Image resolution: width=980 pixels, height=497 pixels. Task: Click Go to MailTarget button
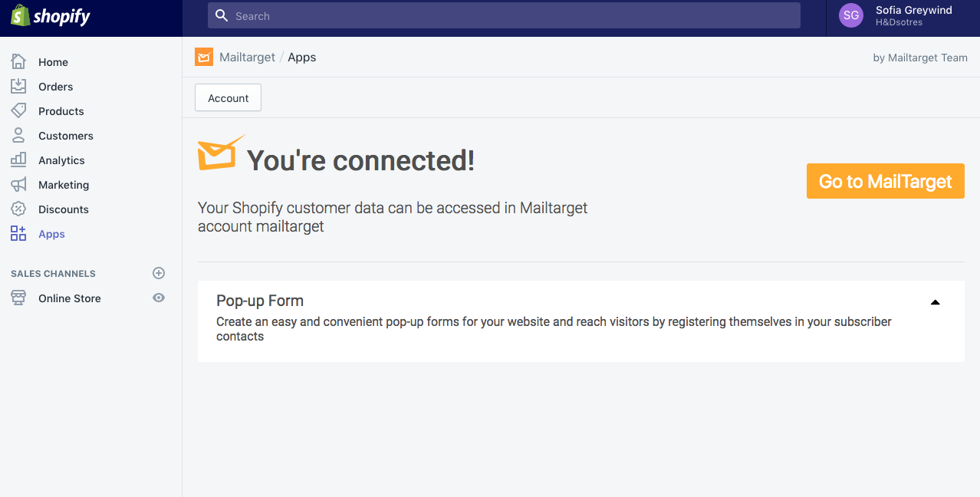(x=886, y=181)
